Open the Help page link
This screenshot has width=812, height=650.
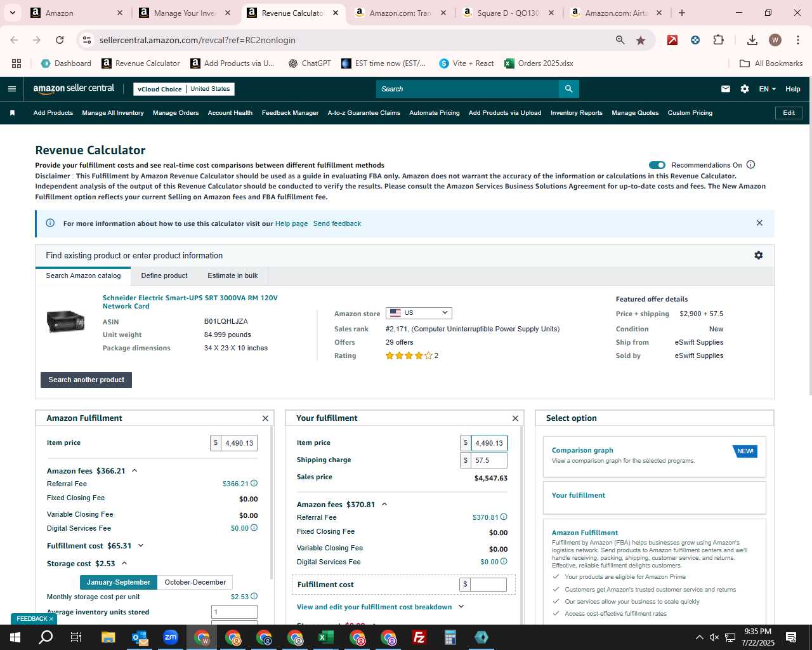click(x=291, y=223)
